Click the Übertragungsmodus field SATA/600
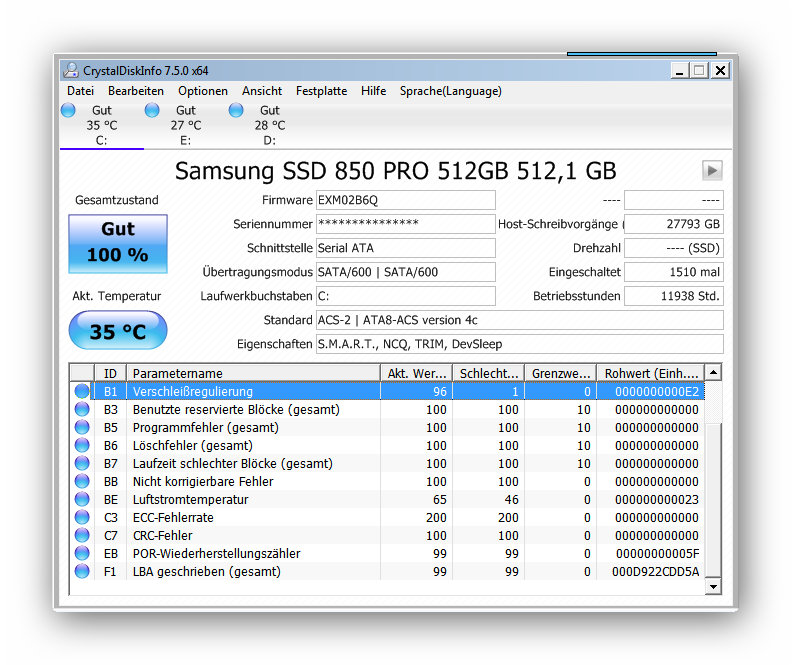The height and width of the screenshot is (665, 792). tap(406, 272)
